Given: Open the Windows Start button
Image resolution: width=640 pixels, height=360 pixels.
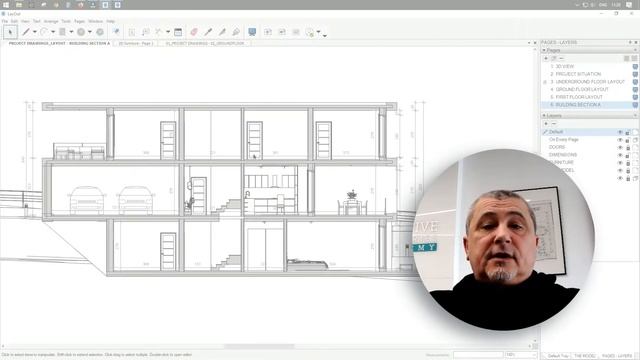Looking at the screenshot, I should pyautogui.click(x=6, y=5).
